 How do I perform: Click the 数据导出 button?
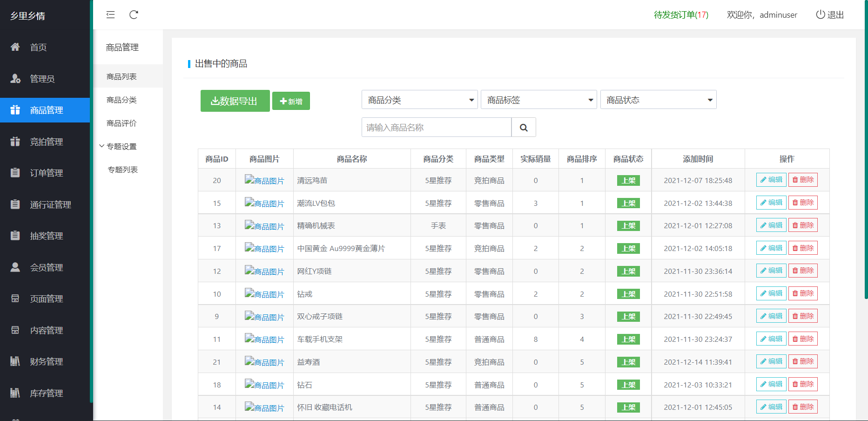click(235, 101)
